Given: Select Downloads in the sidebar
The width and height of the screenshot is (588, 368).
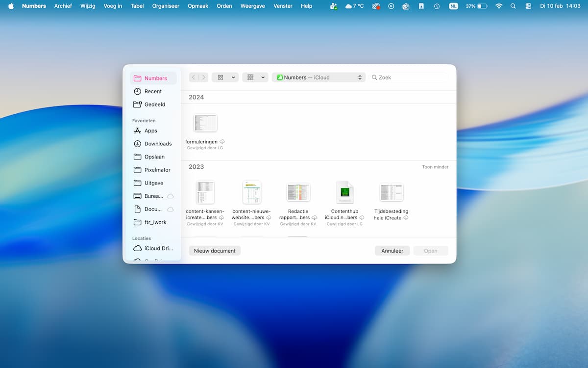Looking at the screenshot, I should coord(158,144).
